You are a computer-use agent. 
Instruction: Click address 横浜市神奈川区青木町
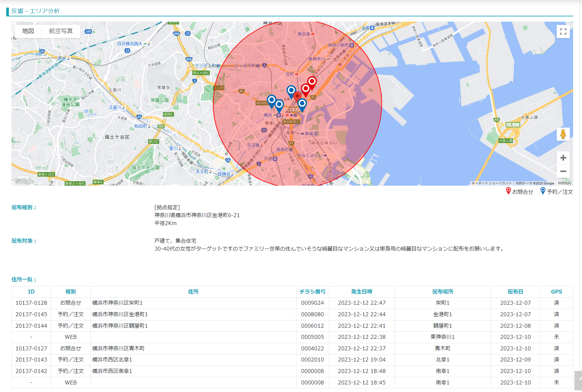[119, 349]
